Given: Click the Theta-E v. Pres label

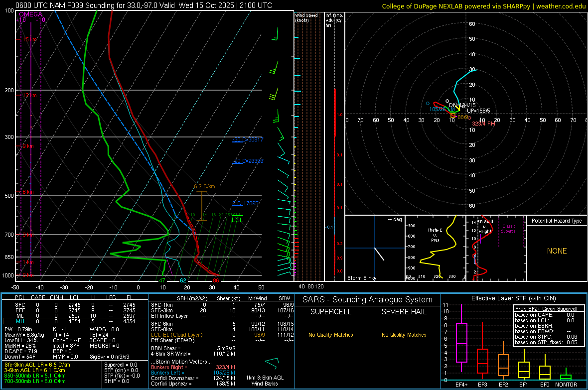Looking at the screenshot, I should [435, 235].
